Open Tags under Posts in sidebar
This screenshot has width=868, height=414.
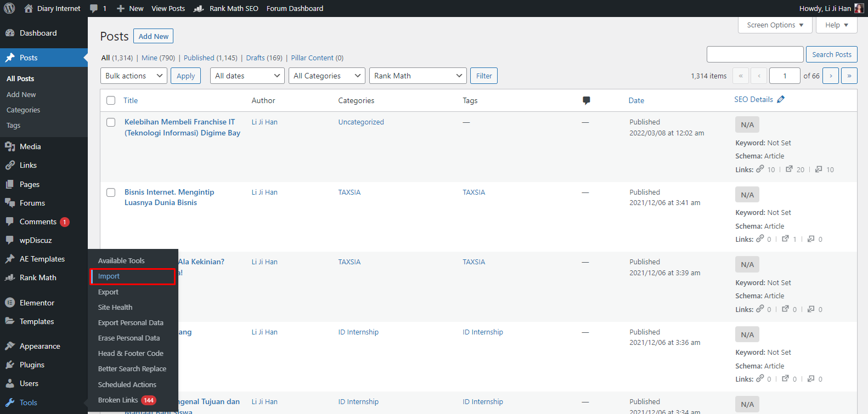pyautogui.click(x=13, y=125)
